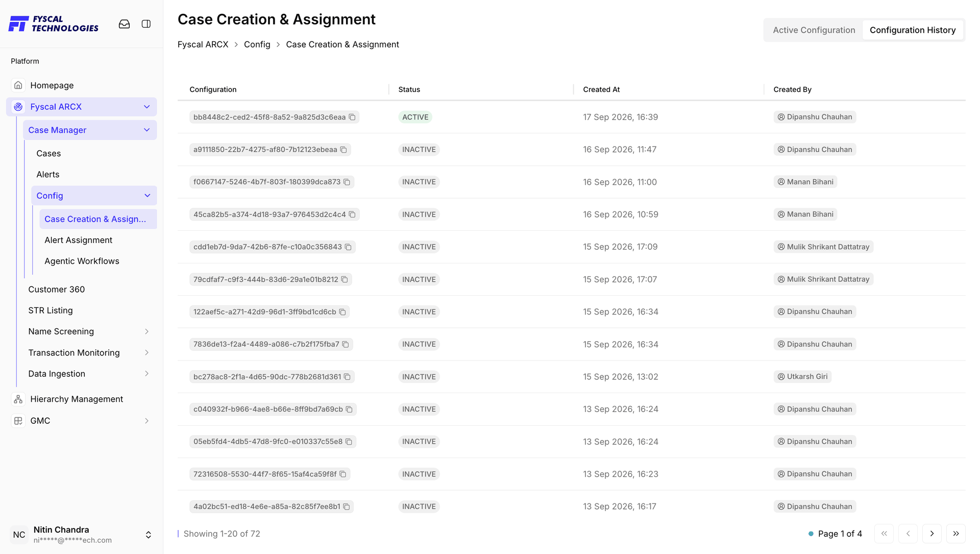Copy configuration ID c040932f-b966-4ae8-b66e-8ff9bd7a69cb
This screenshot has width=980, height=554.
(349, 410)
